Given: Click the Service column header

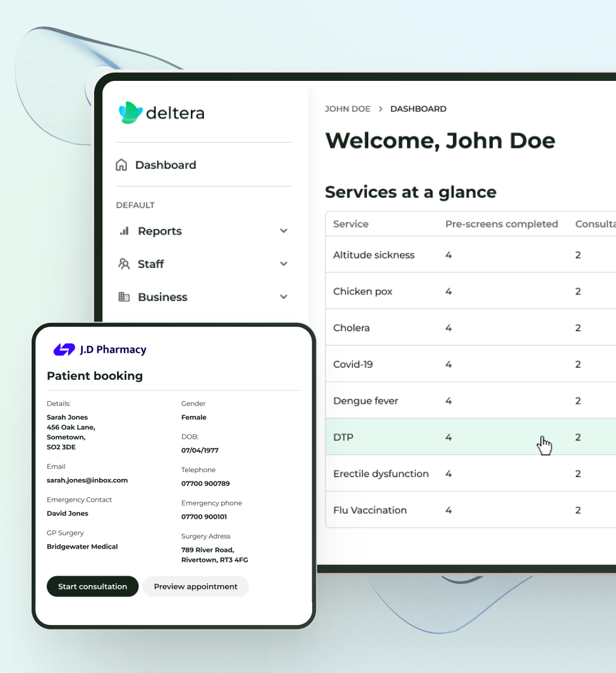Looking at the screenshot, I should (x=351, y=224).
